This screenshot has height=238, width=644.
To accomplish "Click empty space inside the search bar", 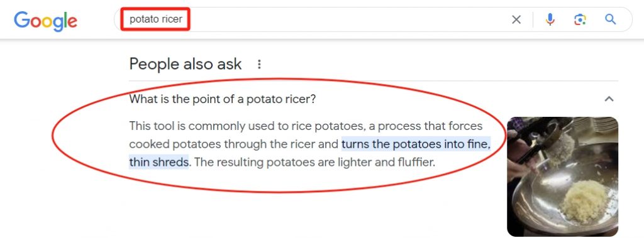I will (349, 19).
